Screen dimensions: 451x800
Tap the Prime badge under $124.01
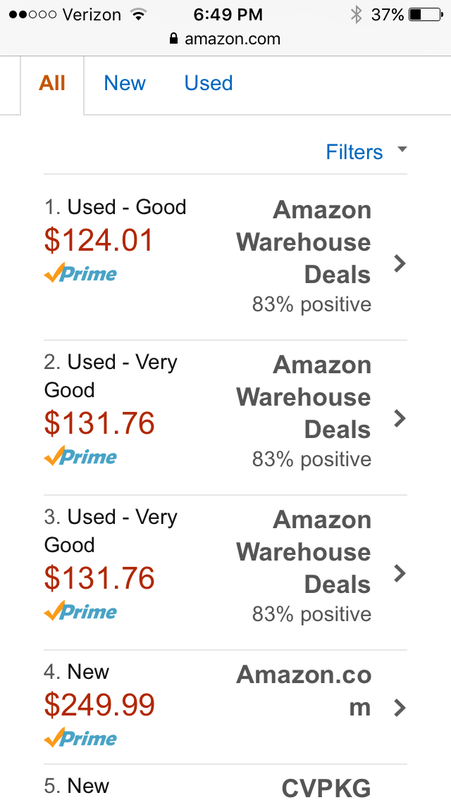tap(81, 273)
